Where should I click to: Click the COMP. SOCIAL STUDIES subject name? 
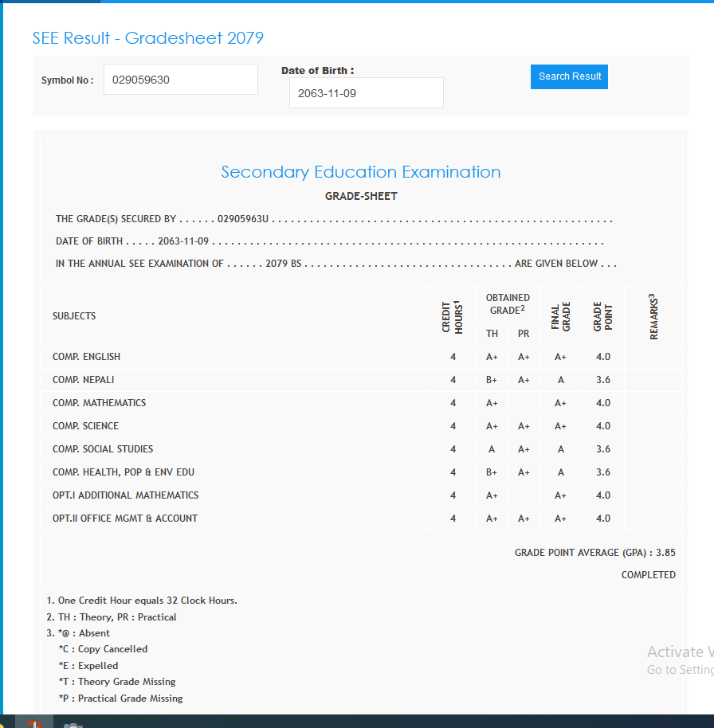pyautogui.click(x=103, y=449)
